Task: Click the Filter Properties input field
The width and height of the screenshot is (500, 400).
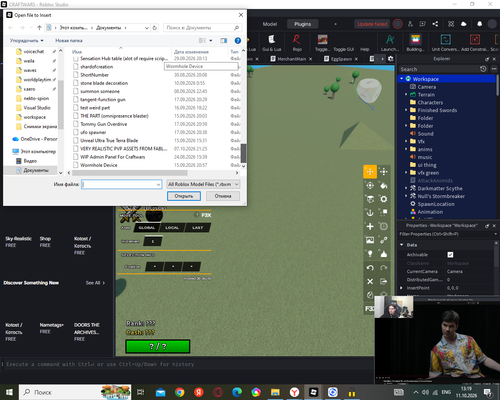Action: pyautogui.click(x=446, y=234)
